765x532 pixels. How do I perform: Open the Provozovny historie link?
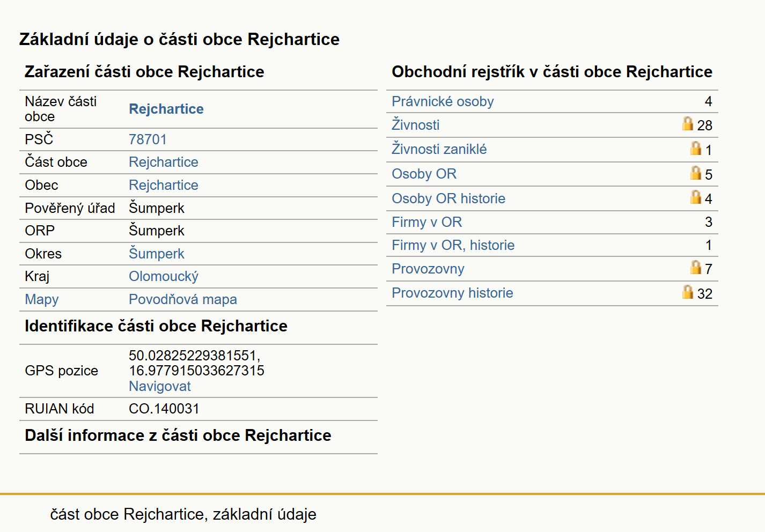(452, 293)
